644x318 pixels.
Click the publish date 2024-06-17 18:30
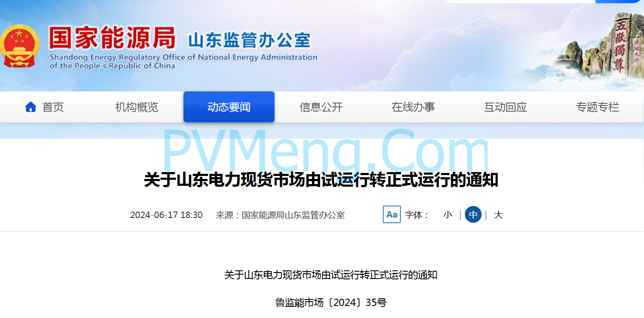coord(166,215)
